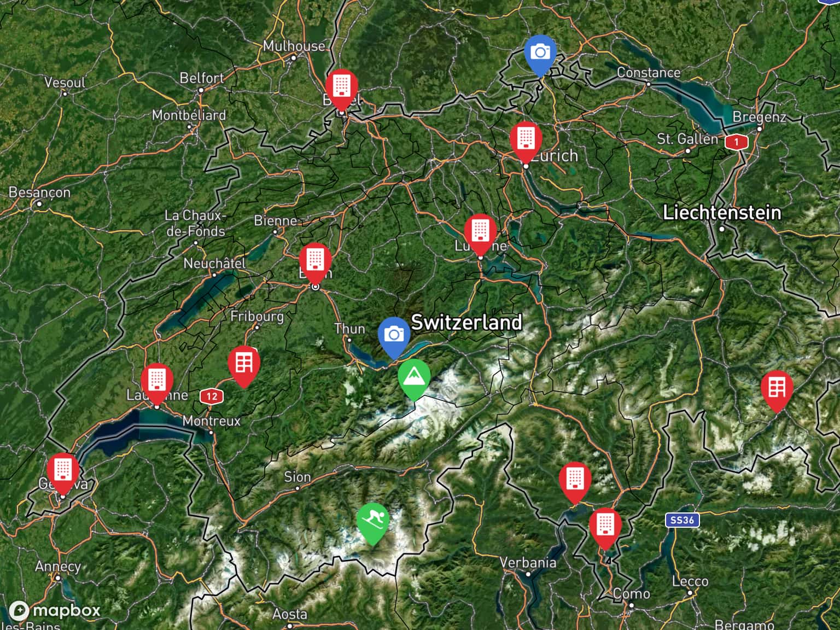
Task: Select the hotel marker on Bern
Action: pos(316,262)
